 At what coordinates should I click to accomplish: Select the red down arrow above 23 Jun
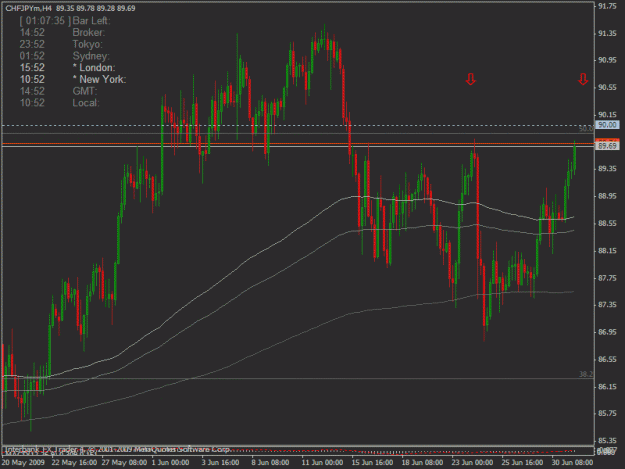[471, 79]
